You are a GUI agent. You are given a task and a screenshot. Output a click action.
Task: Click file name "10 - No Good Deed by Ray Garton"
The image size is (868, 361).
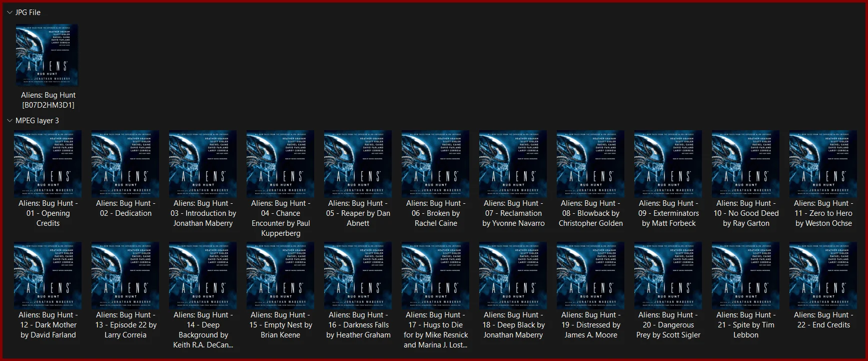click(746, 213)
